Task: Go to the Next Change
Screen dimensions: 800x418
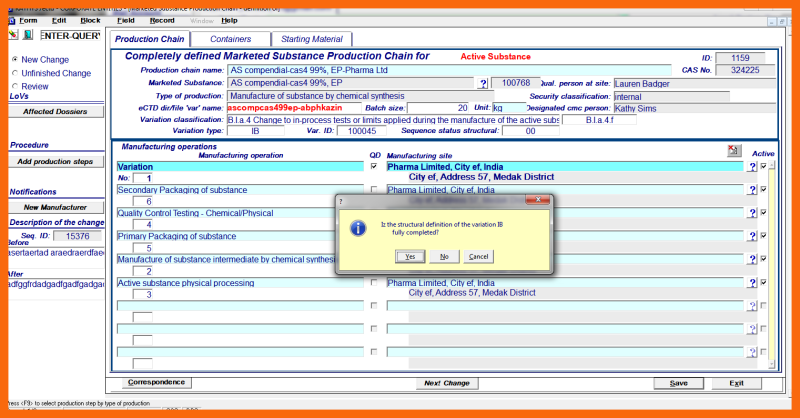Action: coord(447,383)
